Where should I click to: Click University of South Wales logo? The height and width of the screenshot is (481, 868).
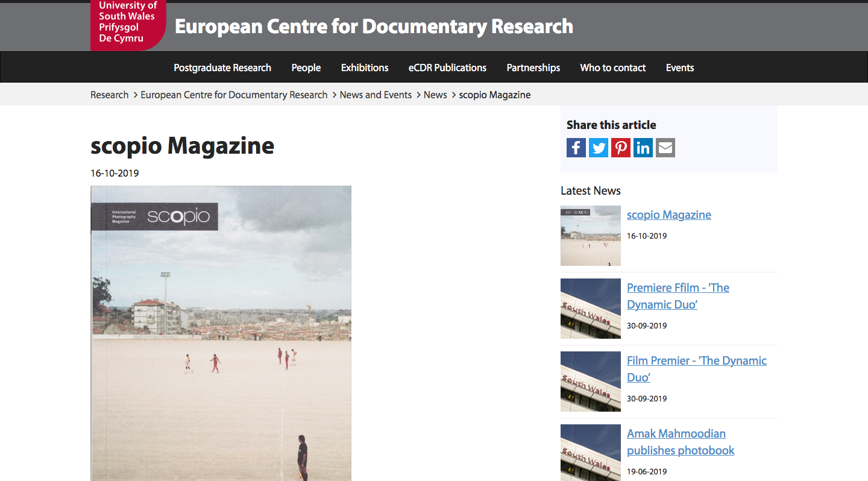(128, 24)
